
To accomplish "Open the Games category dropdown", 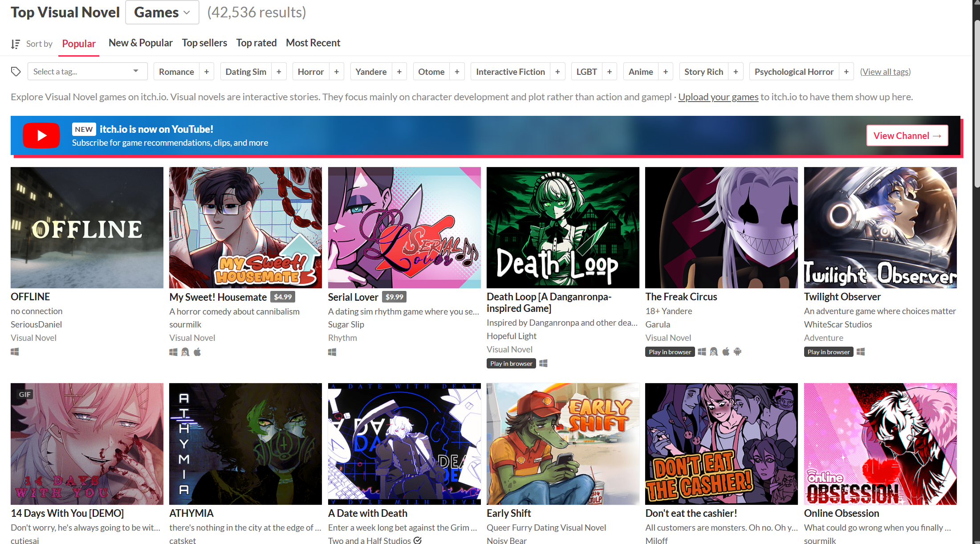I will click(162, 12).
